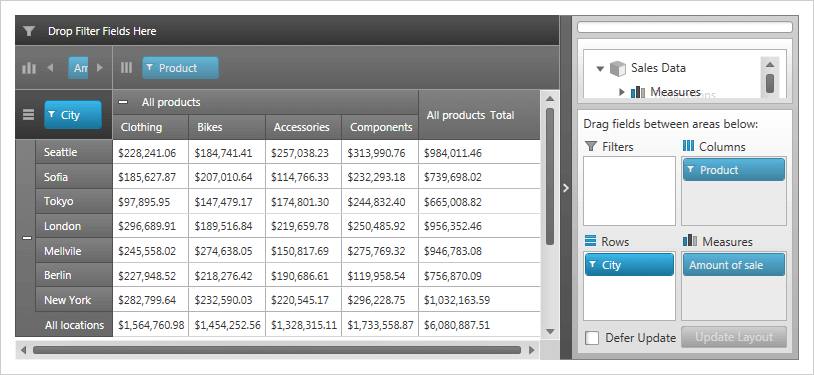Screen dimensions: 814x375
Task: Click the funnel icon in filter drop area
Action: (x=29, y=32)
